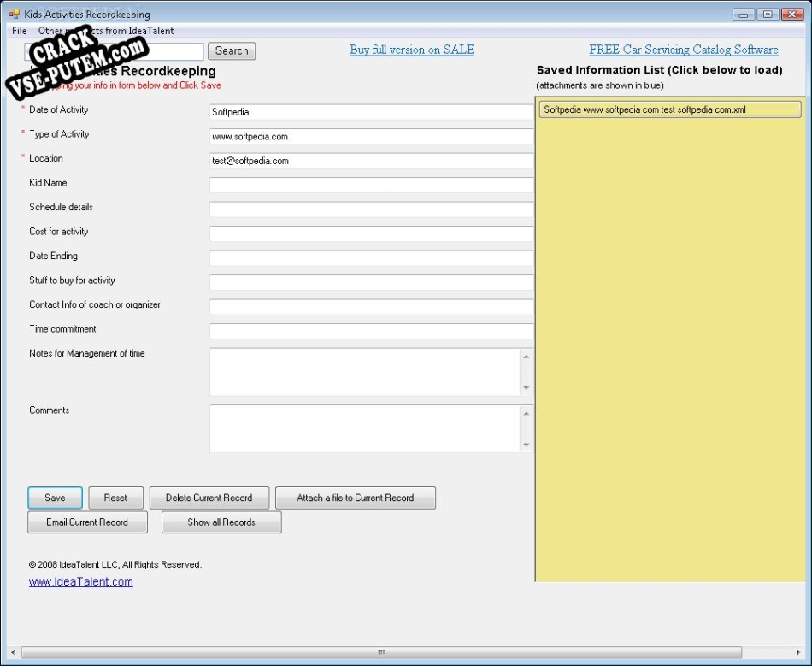
Task: Click up arrow in Comments scrollbar
Action: (x=527, y=413)
